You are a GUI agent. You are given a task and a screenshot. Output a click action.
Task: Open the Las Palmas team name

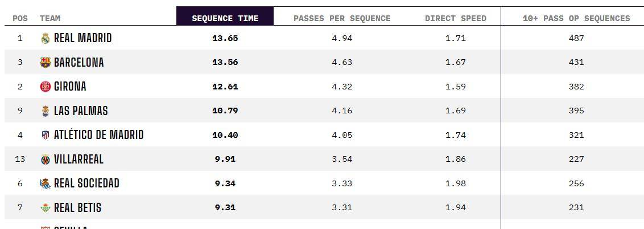click(x=81, y=111)
